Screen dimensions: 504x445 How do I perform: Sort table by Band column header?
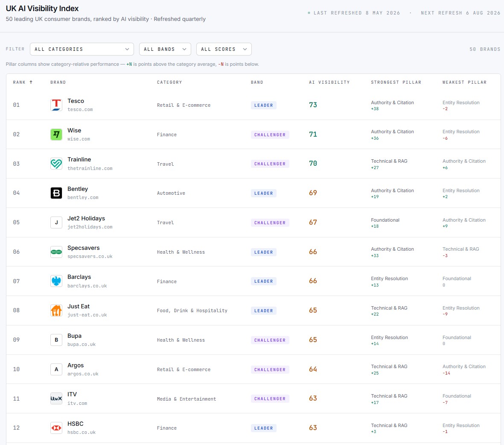pyautogui.click(x=257, y=82)
